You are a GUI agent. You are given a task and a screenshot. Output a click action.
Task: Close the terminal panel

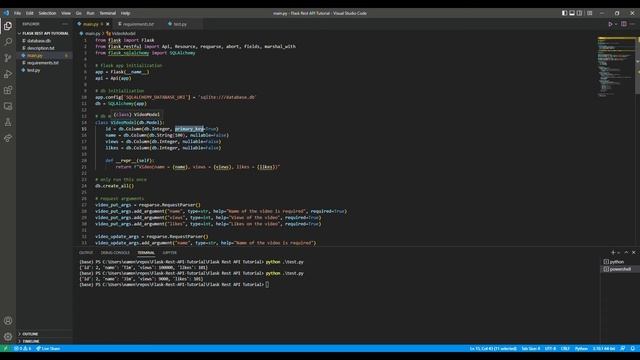point(633,253)
